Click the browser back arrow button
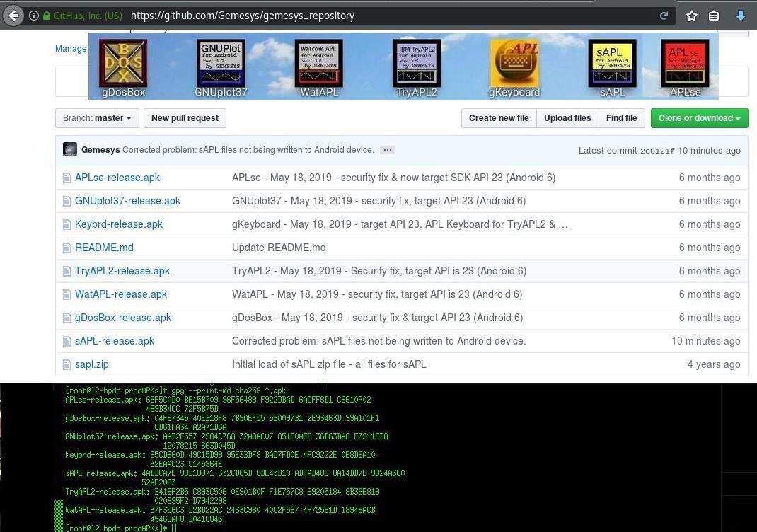This screenshot has height=532, width=757. point(14,16)
